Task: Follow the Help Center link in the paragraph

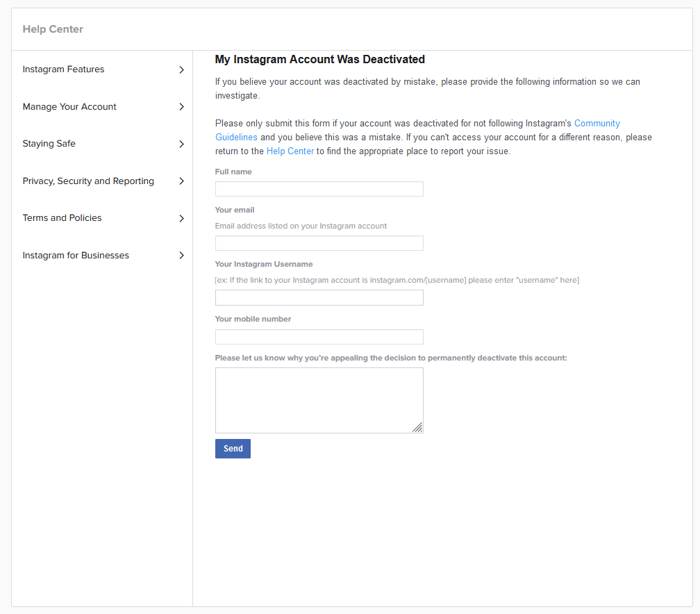Action: point(290,151)
